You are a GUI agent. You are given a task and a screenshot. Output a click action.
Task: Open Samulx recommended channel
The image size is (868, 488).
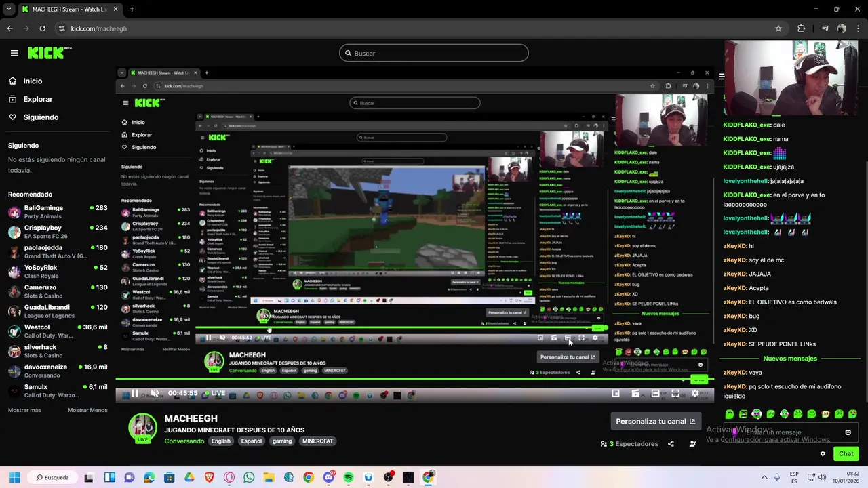coord(58,390)
